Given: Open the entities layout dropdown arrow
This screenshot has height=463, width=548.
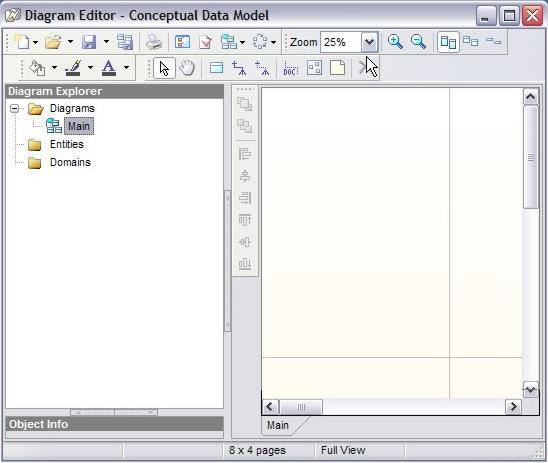Looking at the screenshot, I should pos(243,42).
